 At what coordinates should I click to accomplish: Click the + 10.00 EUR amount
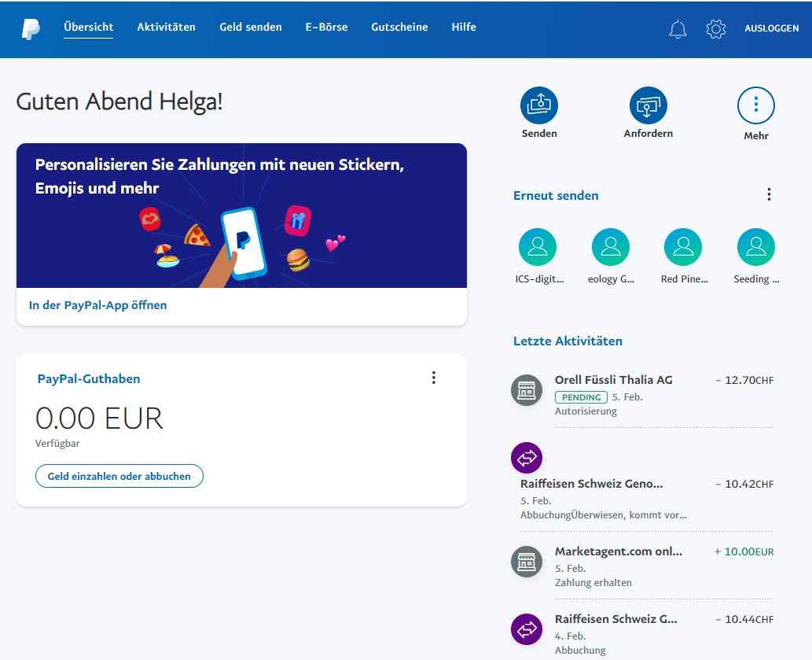[x=744, y=551]
